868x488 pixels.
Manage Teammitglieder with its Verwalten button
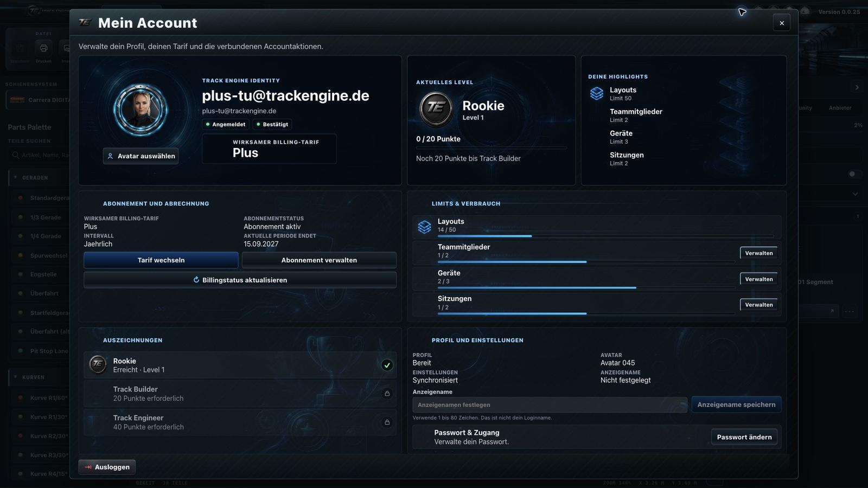pos(758,253)
